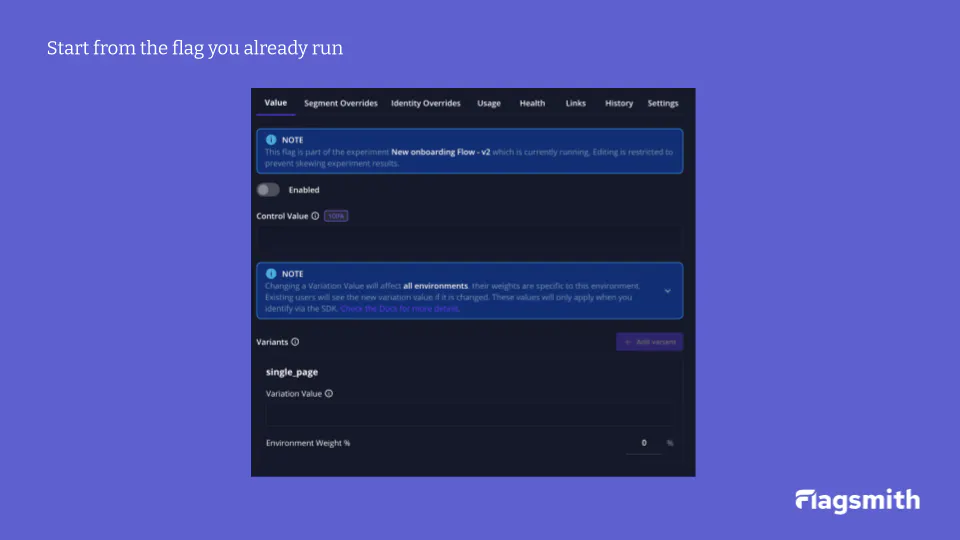Click the Variation Value info icon

[x=329, y=394]
